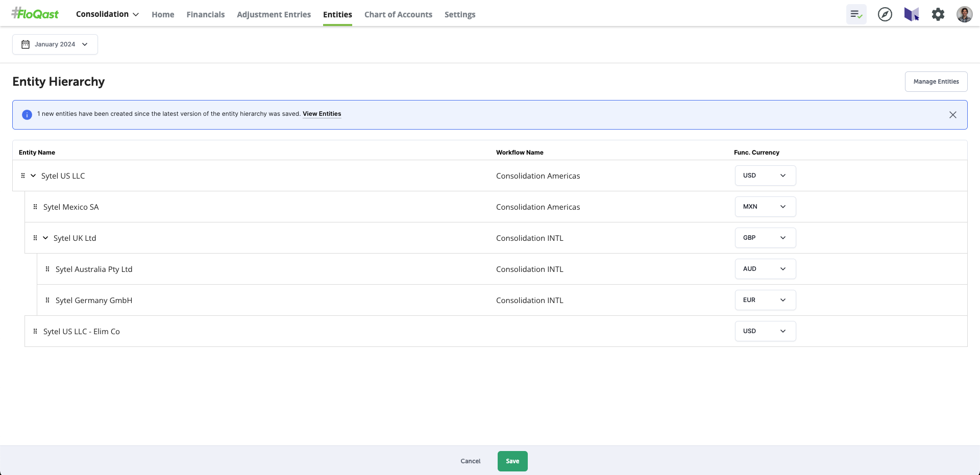This screenshot has height=475, width=980.
Task: Grab the drag handle for Sytel Australia Pty Ltd
Action: pyautogui.click(x=47, y=269)
